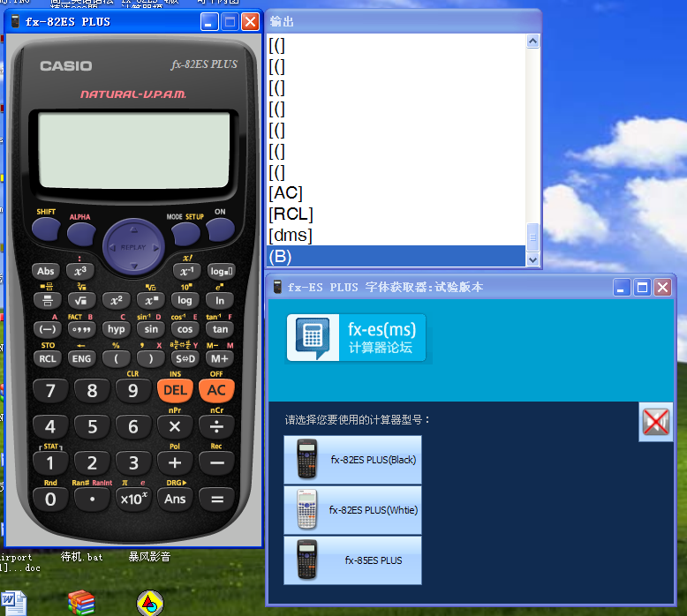Click the number 4 key
This screenshot has height=616, width=687.
[x=50, y=426]
